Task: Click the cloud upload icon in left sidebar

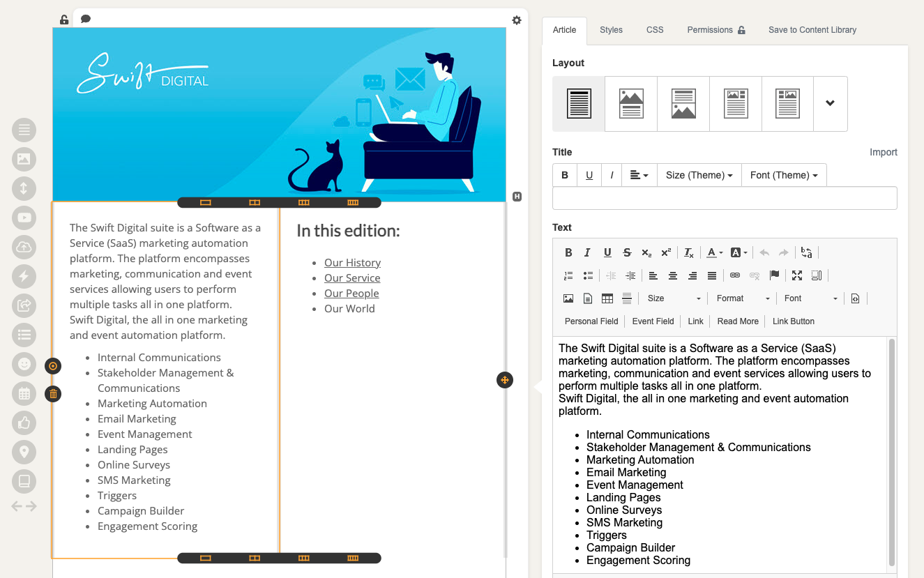Action: coord(24,247)
